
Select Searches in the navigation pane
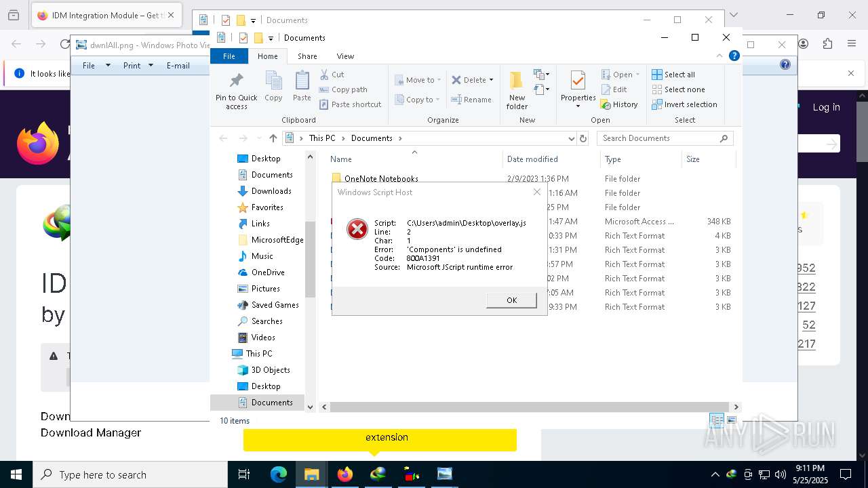[x=267, y=321]
